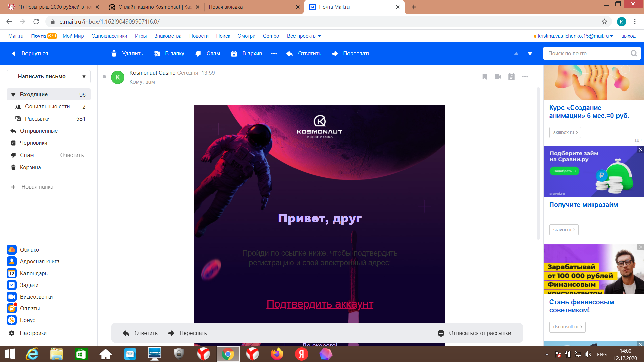This screenshot has height=362, width=644.
Task: Start a video call from the message toolbar
Action: [x=498, y=77]
